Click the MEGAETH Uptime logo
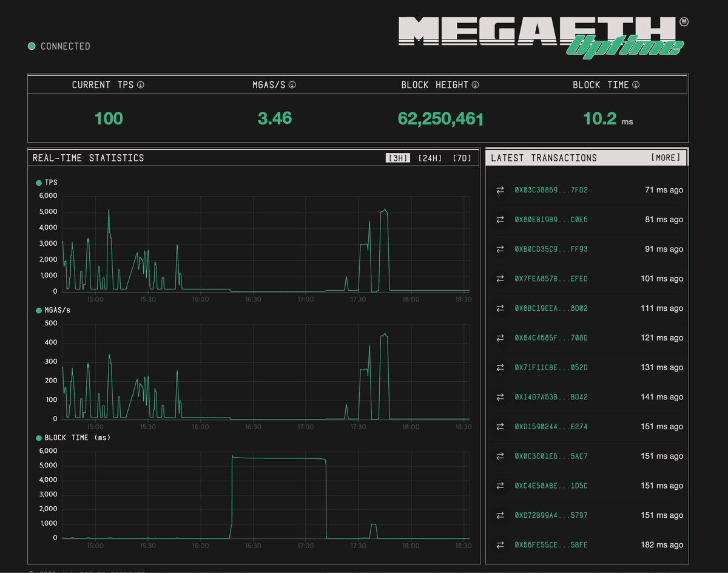The width and height of the screenshot is (728, 573). point(542,33)
